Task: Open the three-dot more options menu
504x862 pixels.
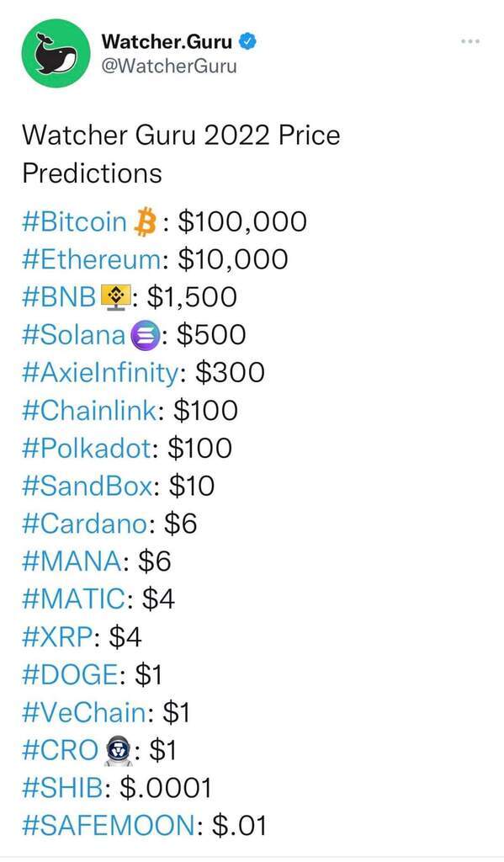Action: coord(470,41)
